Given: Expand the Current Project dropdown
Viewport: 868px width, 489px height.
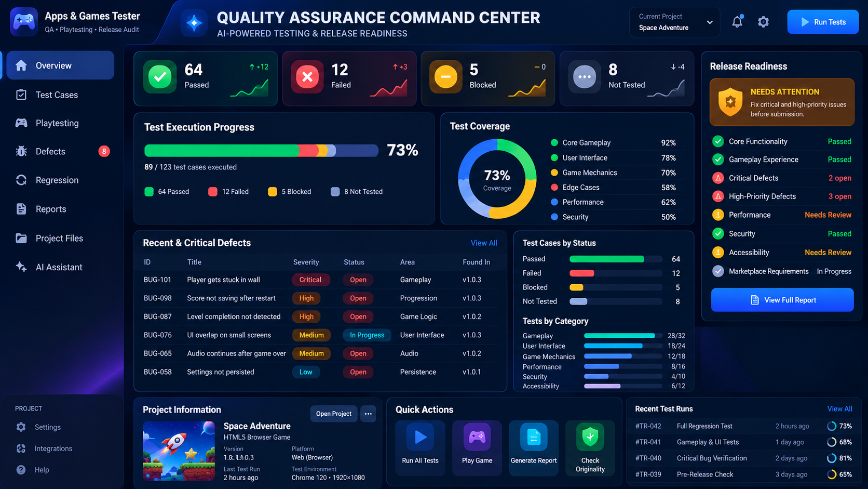Looking at the screenshot, I should [x=674, y=22].
